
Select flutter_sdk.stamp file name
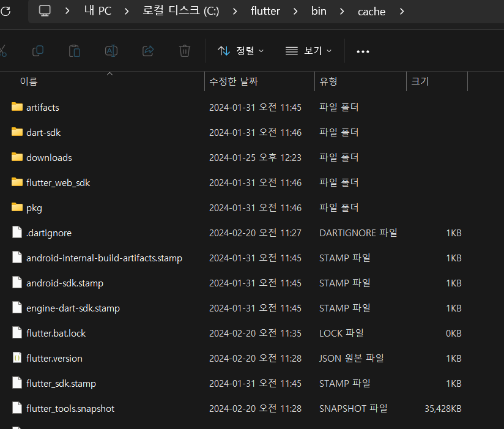click(61, 383)
